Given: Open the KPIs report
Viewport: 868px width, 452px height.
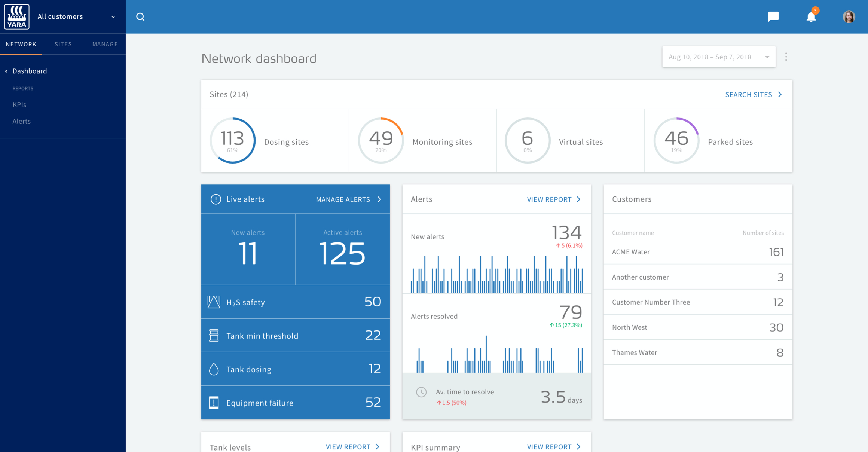Looking at the screenshot, I should tap(19, 104).
